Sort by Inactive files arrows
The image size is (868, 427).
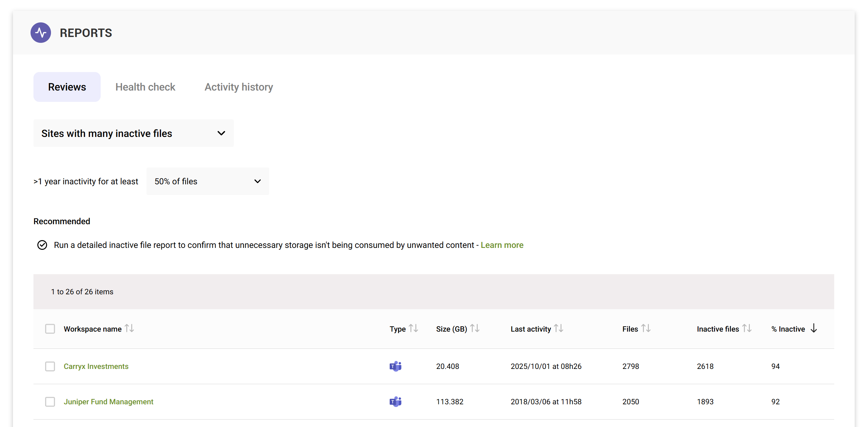(x=747, y=328)
